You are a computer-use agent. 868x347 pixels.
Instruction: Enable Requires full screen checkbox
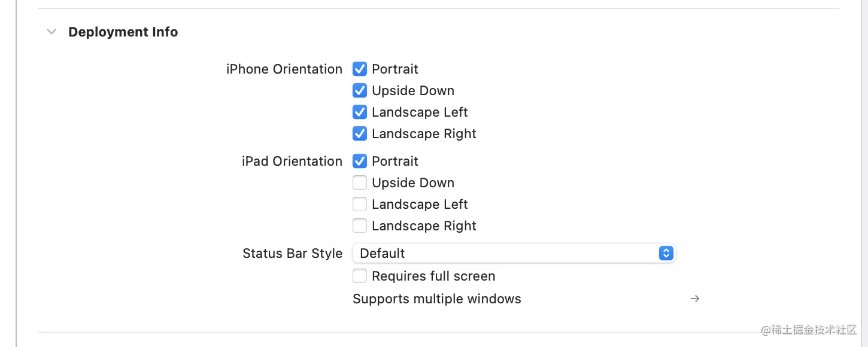[360, 276]
